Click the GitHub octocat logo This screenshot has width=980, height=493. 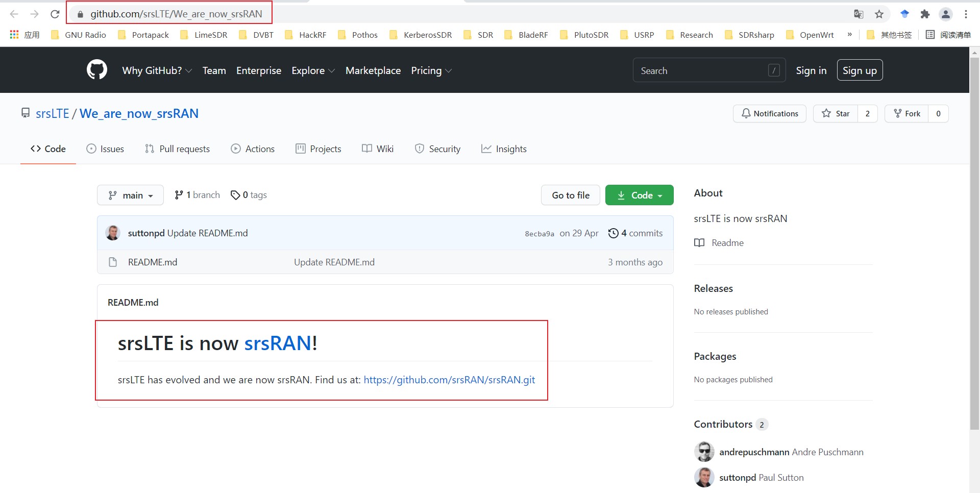tap(97, 70)
